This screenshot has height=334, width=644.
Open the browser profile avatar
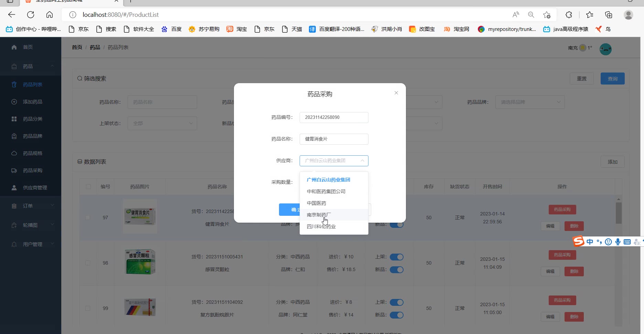pos(629,15)
